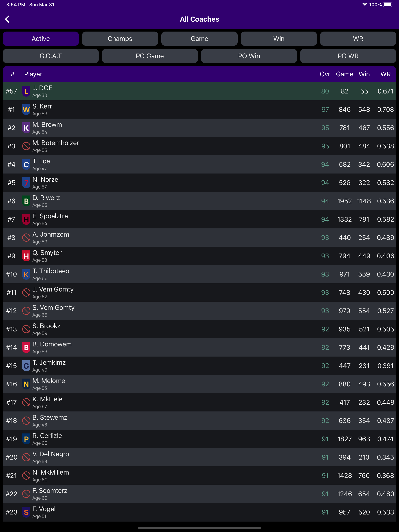The image size is (399, 532).
Task: Tap F. Vogel's S team badge
Action: click(26, 512)
